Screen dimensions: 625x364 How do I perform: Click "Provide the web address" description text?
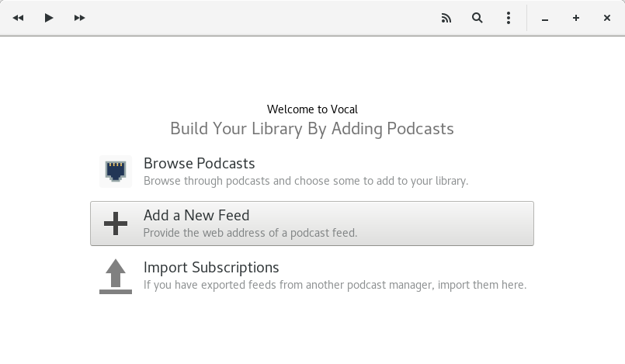[x=250, y=233]
